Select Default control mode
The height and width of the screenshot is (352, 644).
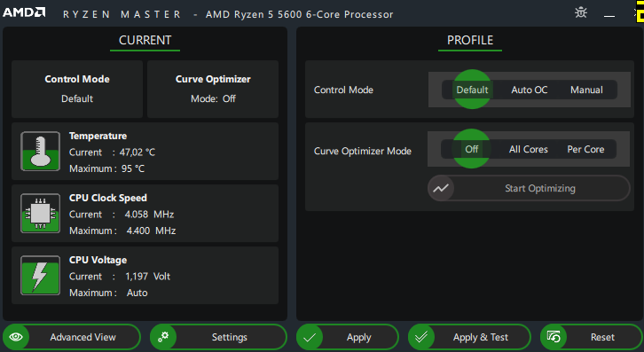pos(472,90)
